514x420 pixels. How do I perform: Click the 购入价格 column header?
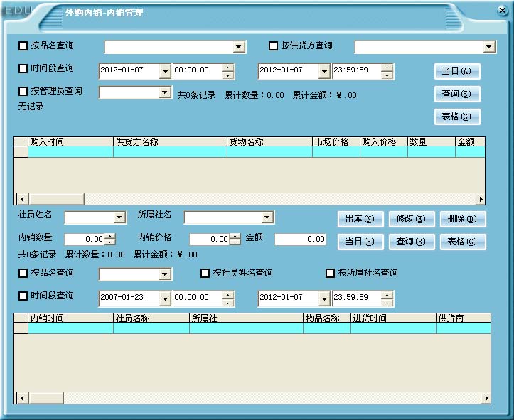coord(384,142)
